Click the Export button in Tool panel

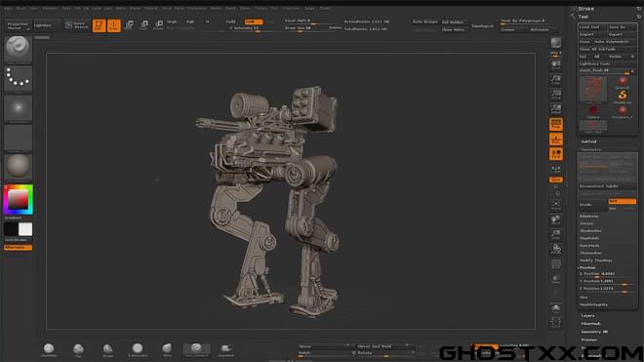pos(622,34)
